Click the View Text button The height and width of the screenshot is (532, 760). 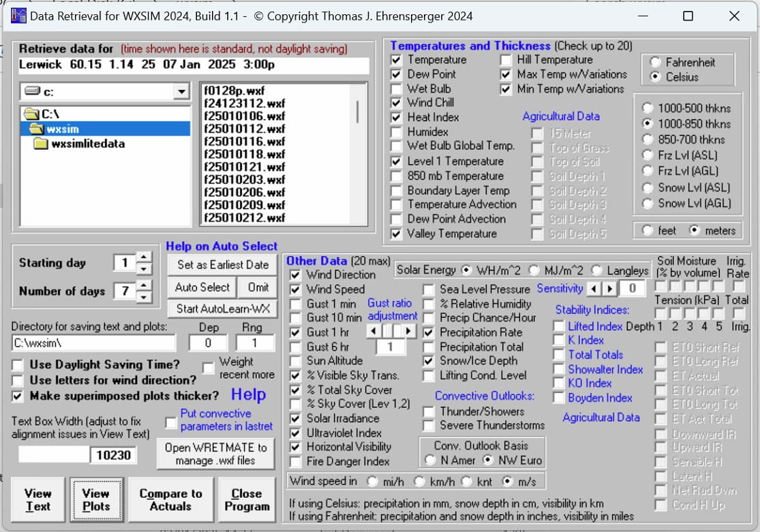(37, 499)
